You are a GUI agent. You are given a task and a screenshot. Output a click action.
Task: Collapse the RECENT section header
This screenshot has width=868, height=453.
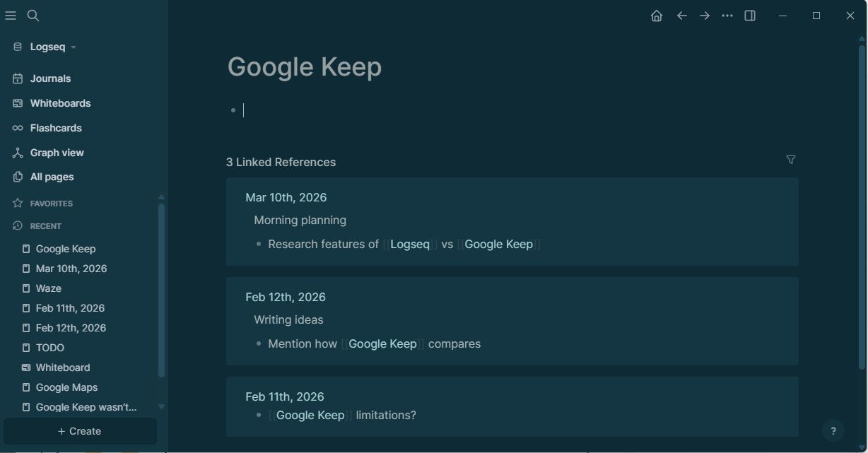[x=46, y=226]
